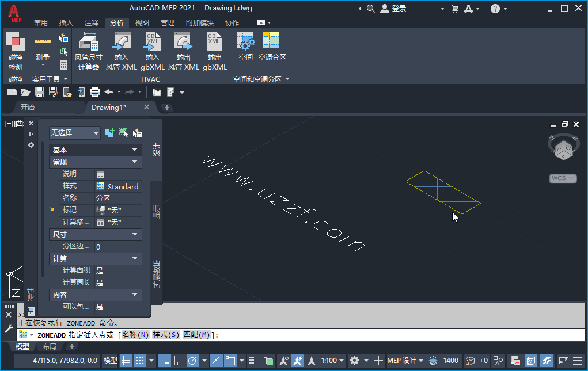Open the MEP 设计 workspace dropdown
The image size is (588, 371).
[405, 361]
